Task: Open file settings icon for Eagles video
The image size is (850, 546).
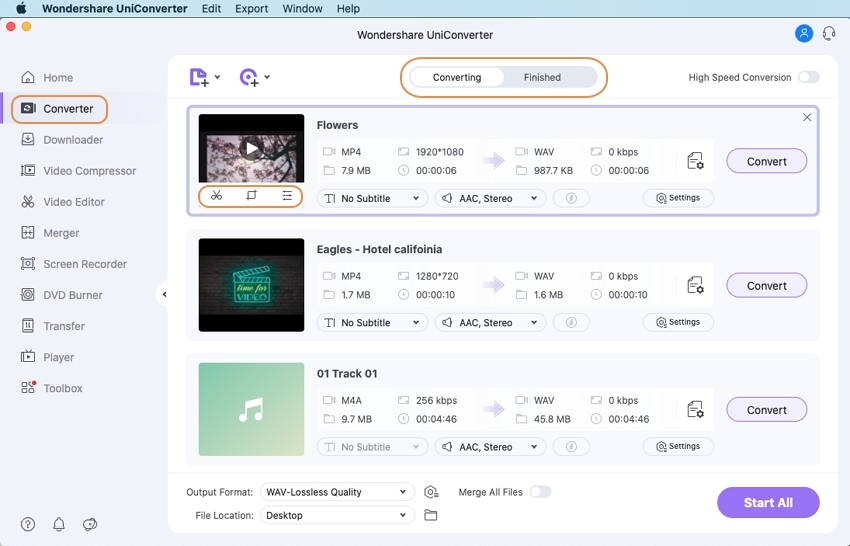Action: coord(695,286)
